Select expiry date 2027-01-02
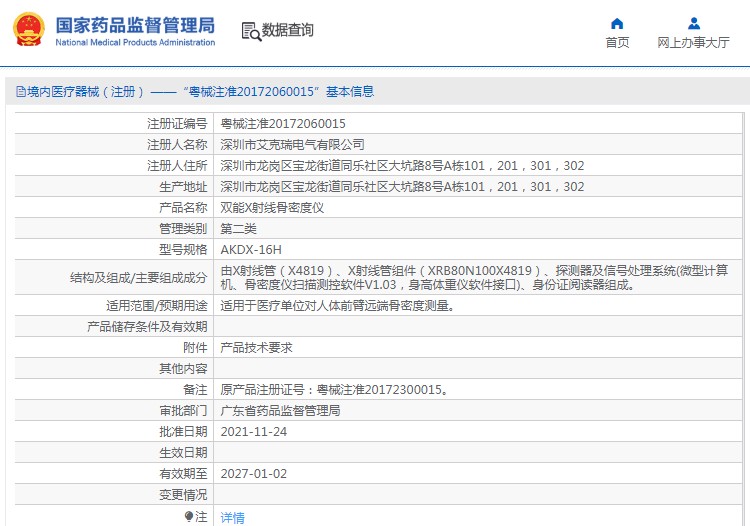The width and height of the screenshot is (750, 526). (x=254, y=474)
